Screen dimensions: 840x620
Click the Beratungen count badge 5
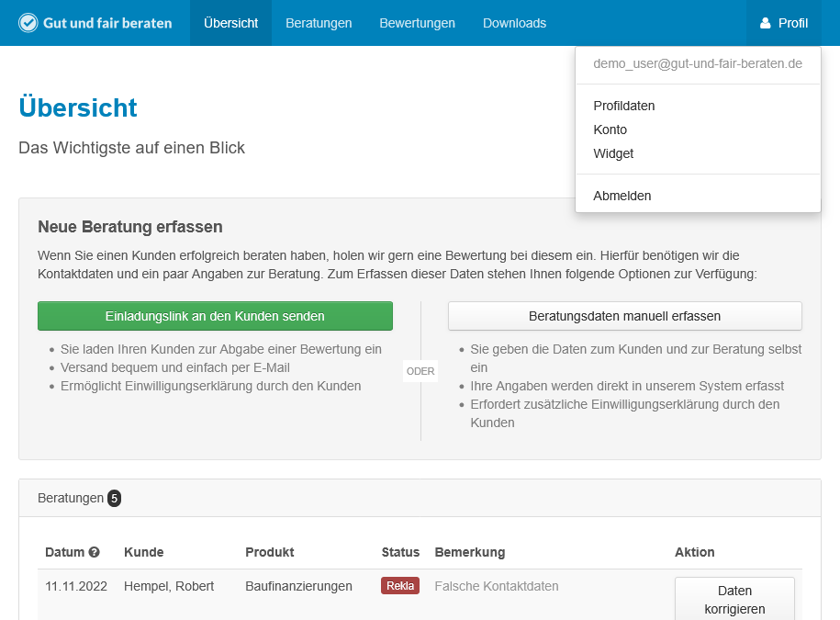click(114, 498)
